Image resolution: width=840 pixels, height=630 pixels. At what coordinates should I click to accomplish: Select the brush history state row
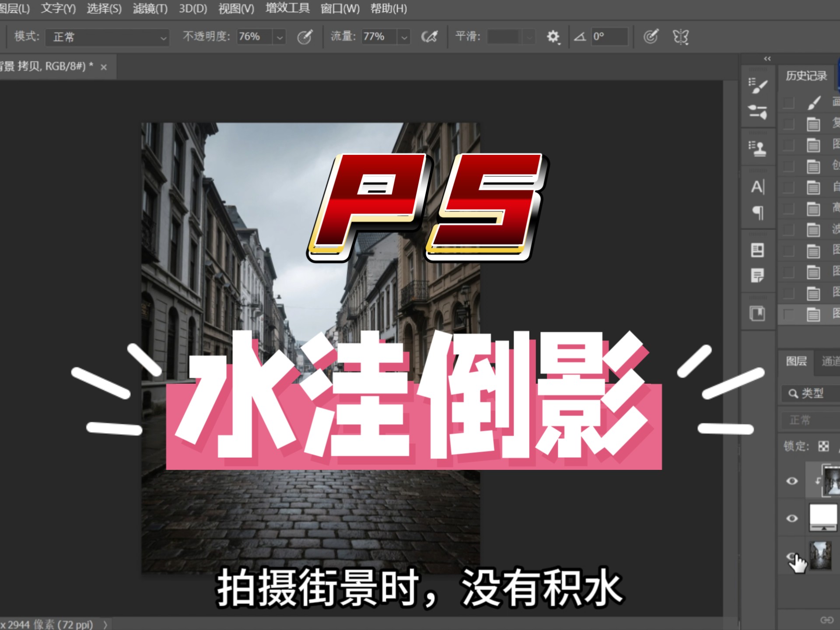tap(809, 102)
